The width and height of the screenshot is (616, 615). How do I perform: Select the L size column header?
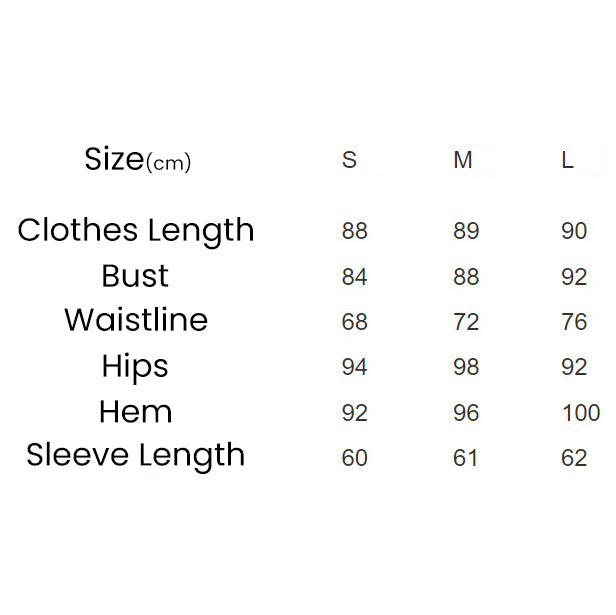[x=567, y=161]
